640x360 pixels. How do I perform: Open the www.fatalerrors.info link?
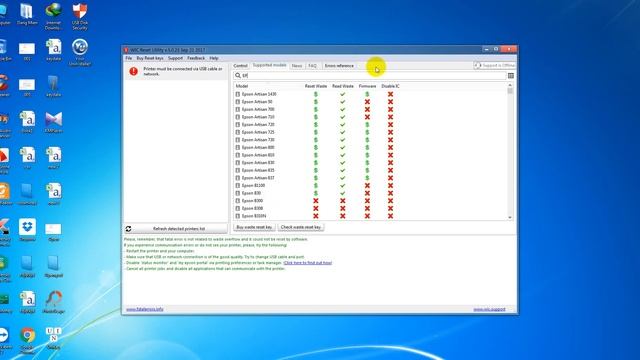coord(144,309)
